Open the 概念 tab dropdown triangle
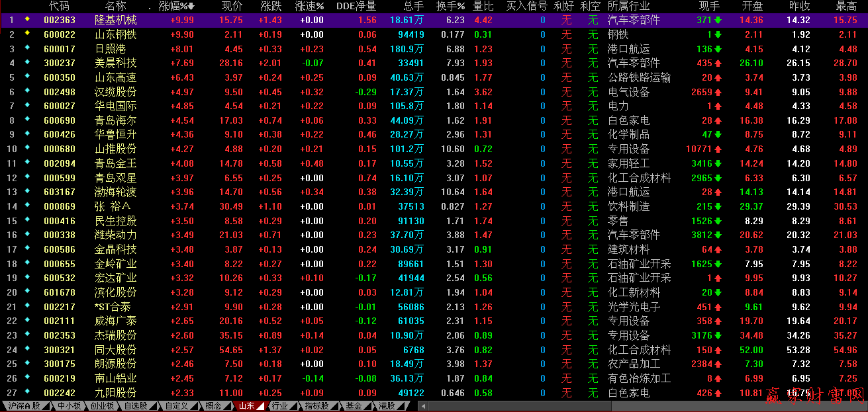The height and width of the screenshot is (412, 868). point(227,407)
